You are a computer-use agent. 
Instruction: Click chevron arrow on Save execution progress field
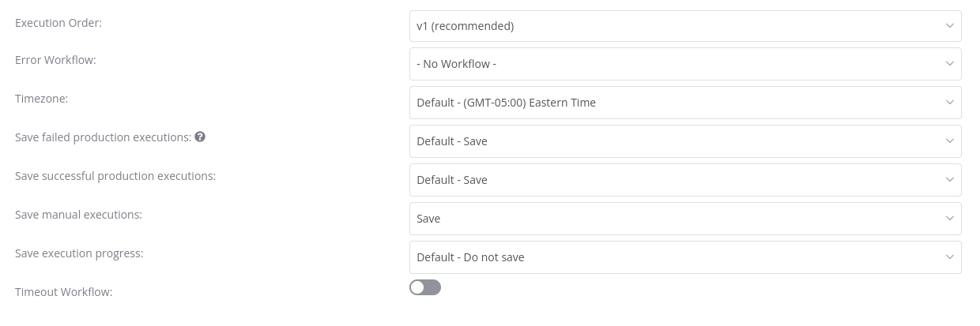click(949, 257)
